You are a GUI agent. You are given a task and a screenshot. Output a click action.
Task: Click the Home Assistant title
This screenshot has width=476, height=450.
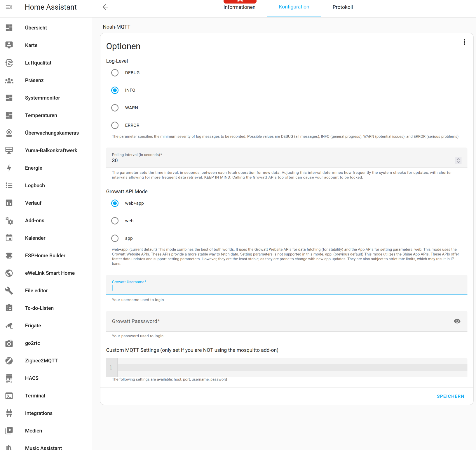51,7
